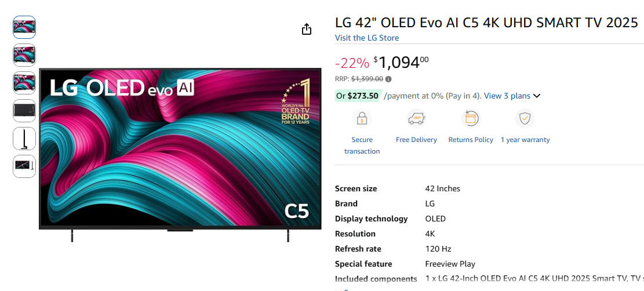This screenshot has width=644, height=291.
Task: Click the share icon above the TV image
Action: click(307, 30)
